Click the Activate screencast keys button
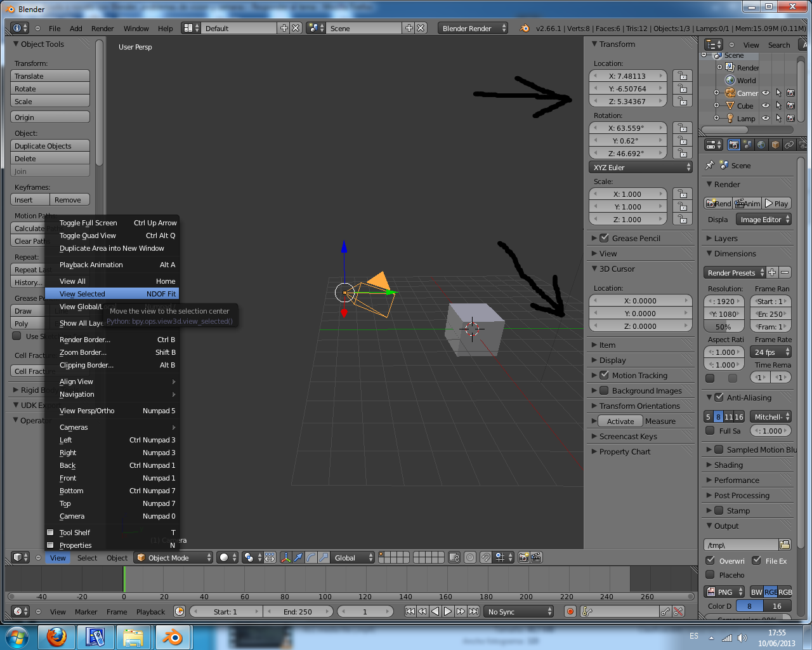This screenshot has width=812, height=650. (619, 421)
